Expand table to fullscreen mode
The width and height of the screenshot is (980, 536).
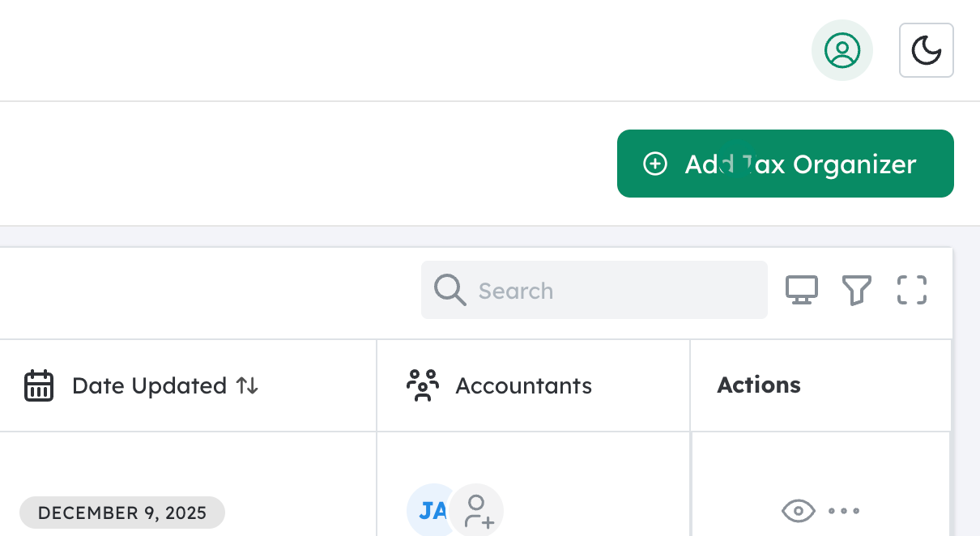click(x=911, y=290)
